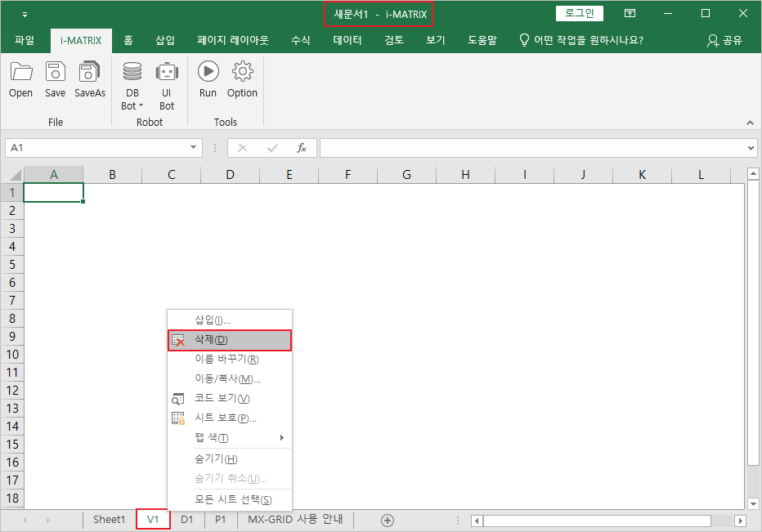Click the horizontal scrollbar thumb

[x=598, y=521]
